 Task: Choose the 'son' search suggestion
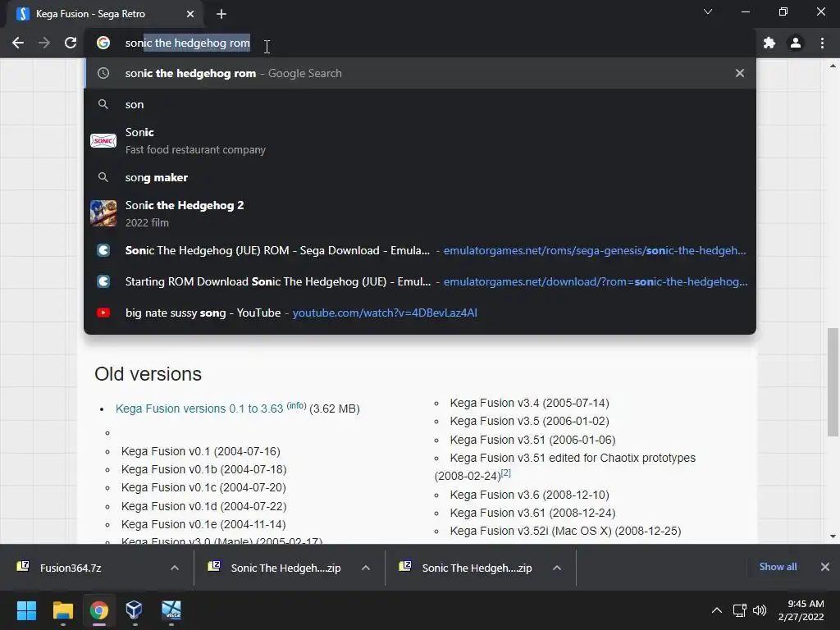420,104
